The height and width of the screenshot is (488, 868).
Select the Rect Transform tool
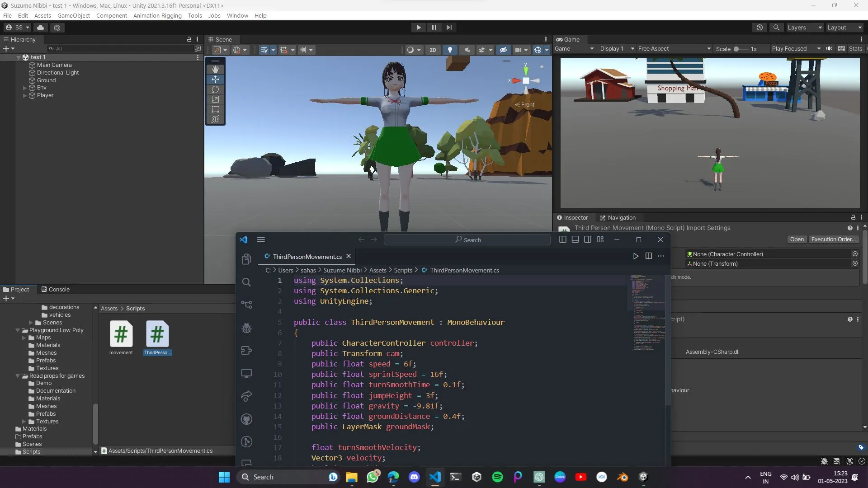click(215, 109)
